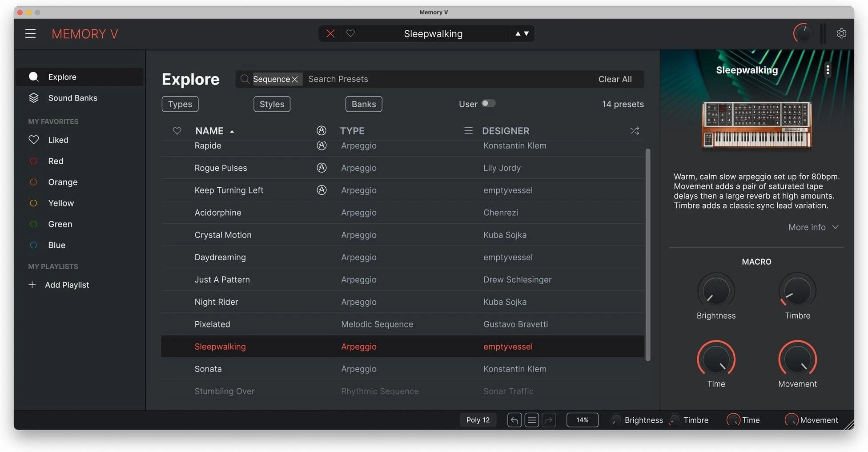
Task: Remove the Sequence search tag
Action: tap(295, 79)
